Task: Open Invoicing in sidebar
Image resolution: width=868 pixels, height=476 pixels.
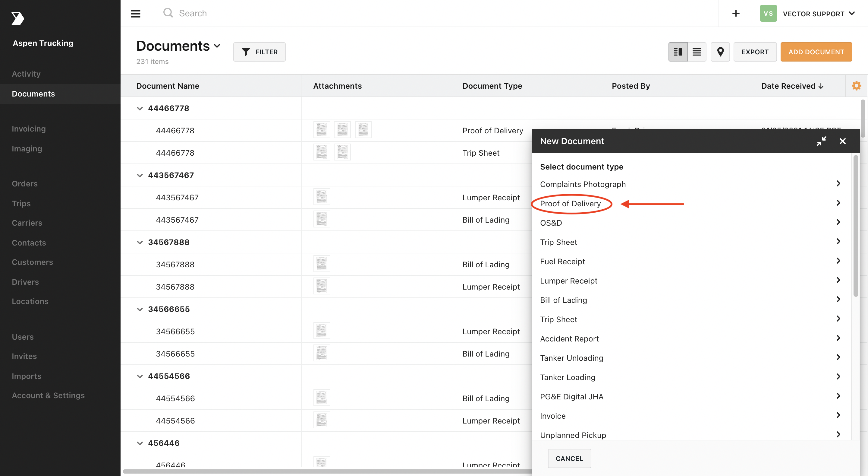Action: pyautogui.click(x=29, y=129)
